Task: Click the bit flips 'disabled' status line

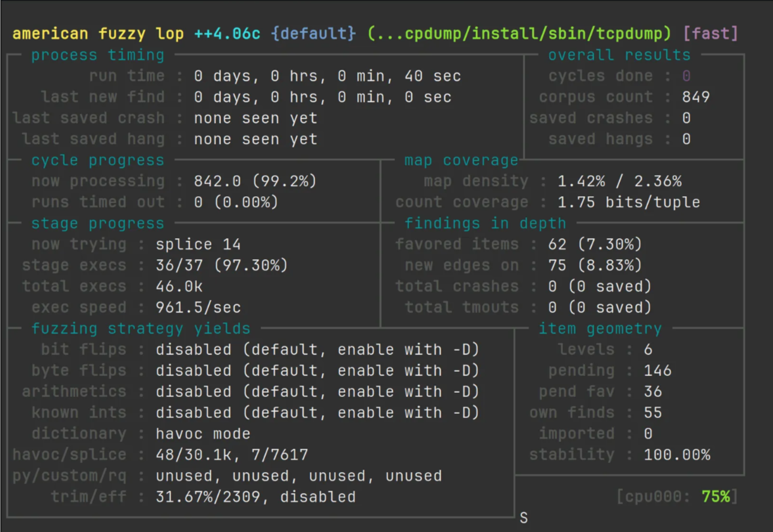Action: 318,350
